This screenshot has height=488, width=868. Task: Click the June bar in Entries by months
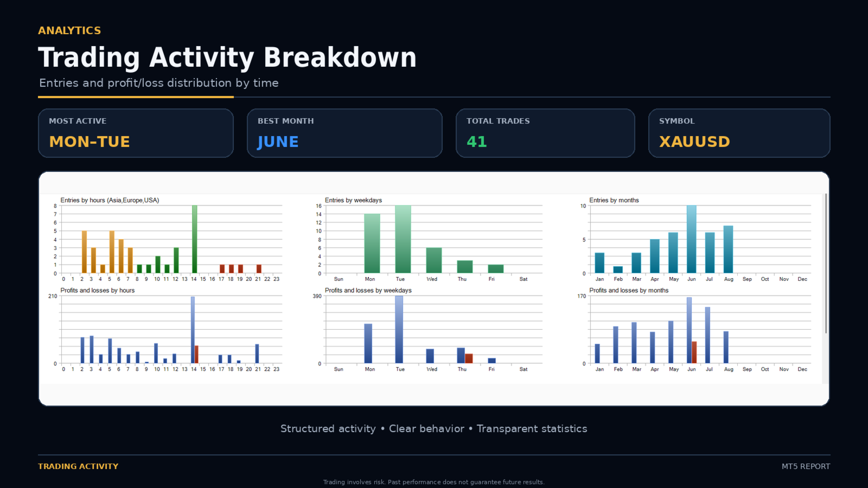point(691,239)
